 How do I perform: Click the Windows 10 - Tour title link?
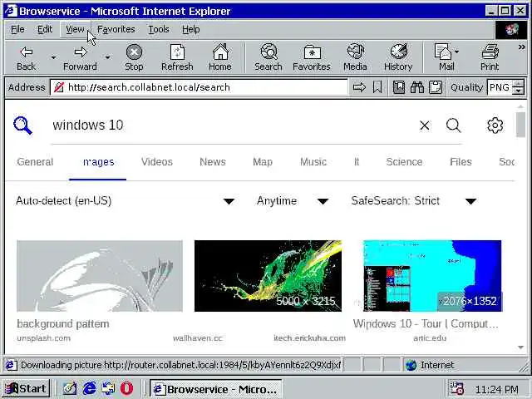[x=426, y=323]
